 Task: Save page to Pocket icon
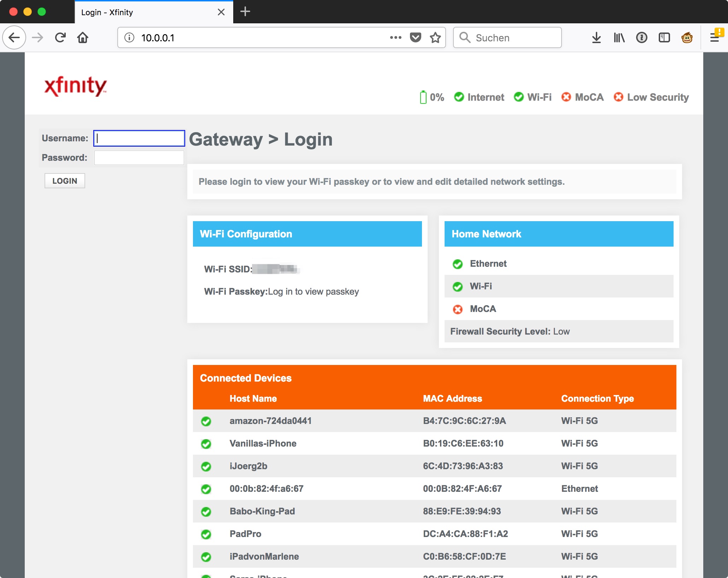click(x=416, y=37)
